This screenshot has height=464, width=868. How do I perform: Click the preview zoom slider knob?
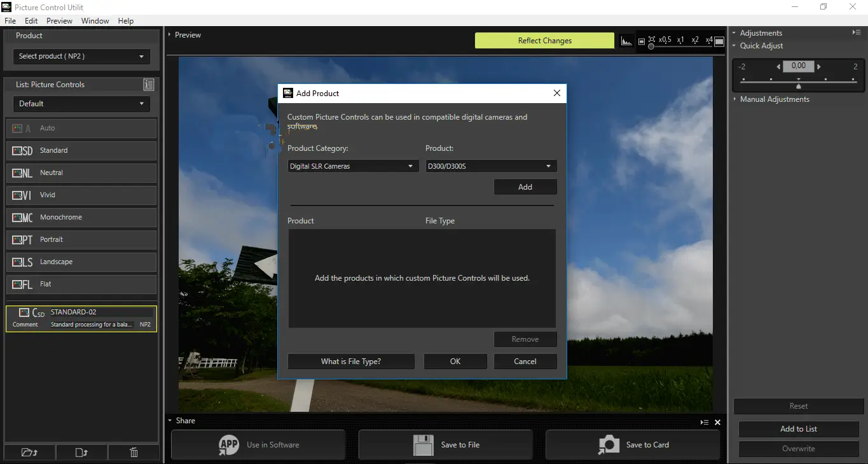point(651,46)
